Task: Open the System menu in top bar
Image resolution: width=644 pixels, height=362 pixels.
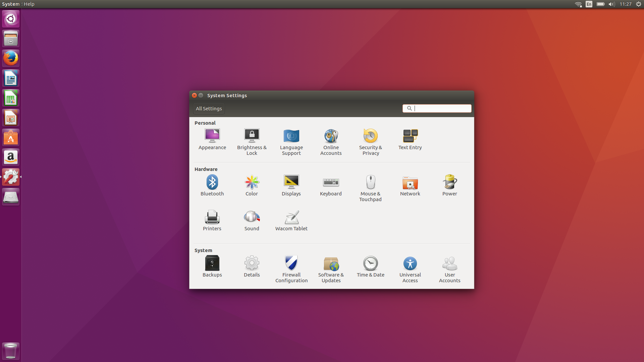Action: (11, 4)
